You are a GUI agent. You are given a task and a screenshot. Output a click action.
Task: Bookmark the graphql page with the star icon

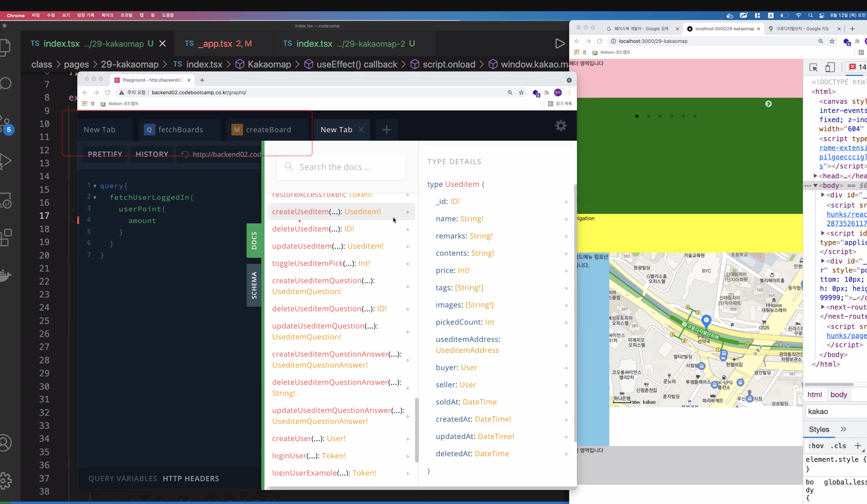pyautogui.click(x=521, y=93)
